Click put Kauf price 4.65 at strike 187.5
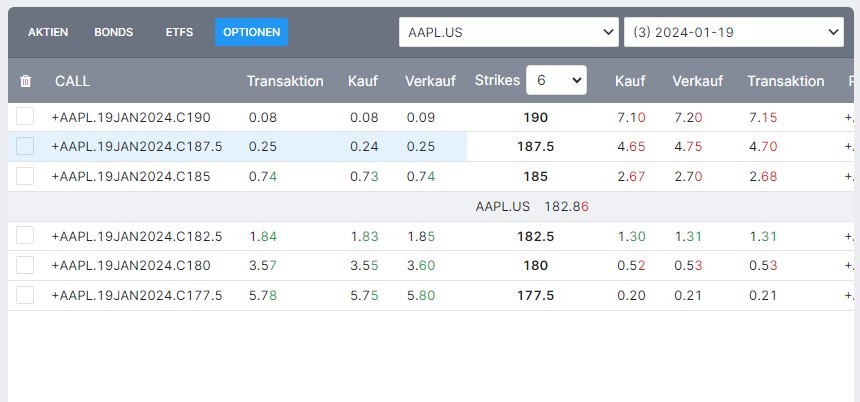This screenshot has width=860, height=402. (631, 147)
